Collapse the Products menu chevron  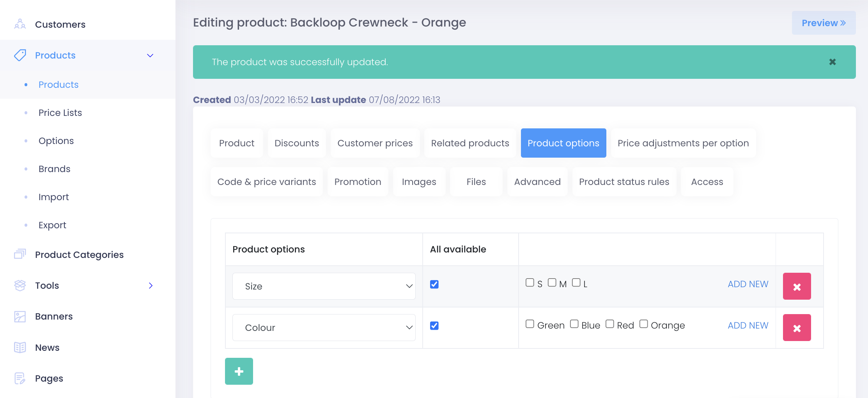point(150,55)
